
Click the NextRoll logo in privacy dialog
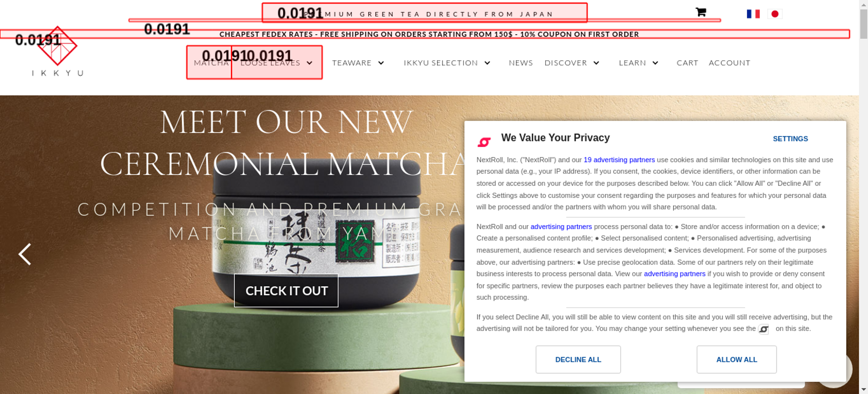pos(484,142)
